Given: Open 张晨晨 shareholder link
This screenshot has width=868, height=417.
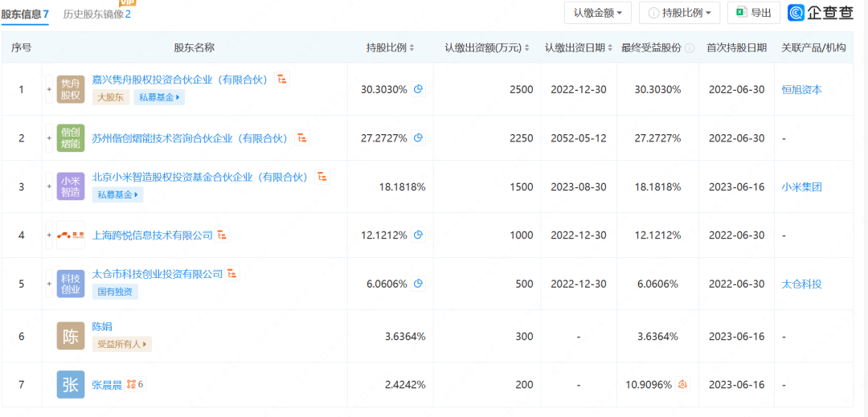Looking at the screenshot, I should [107, 385].
